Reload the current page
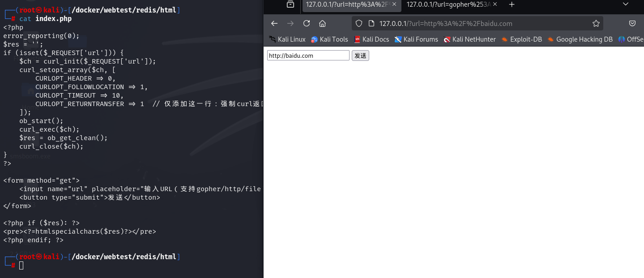The height and width of the screenshot is (278, 644). click(307, 24)
